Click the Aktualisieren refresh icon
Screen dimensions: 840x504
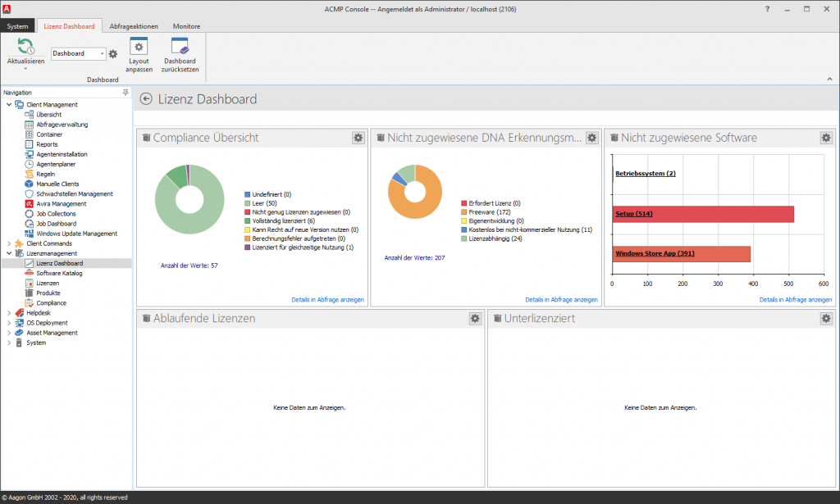pyautogui.click(x=25, y=47)
